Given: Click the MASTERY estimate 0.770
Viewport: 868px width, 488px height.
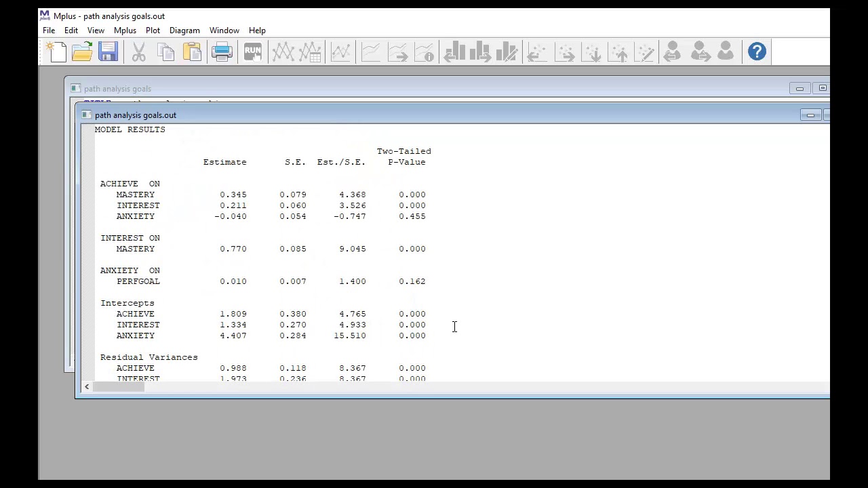Looking at the screenshot, I should (x=233, y=249).
